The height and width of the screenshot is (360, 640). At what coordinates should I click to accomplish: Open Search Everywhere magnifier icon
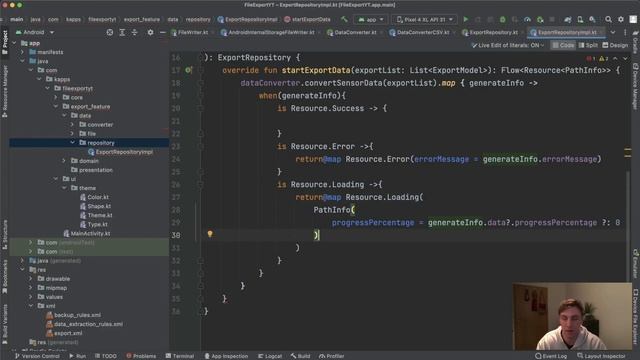coord(608,19)
